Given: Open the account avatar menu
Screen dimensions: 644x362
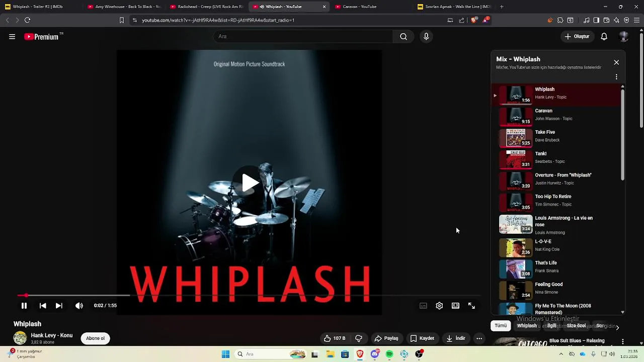Looking at the screenshot, I should coord(624,37).
